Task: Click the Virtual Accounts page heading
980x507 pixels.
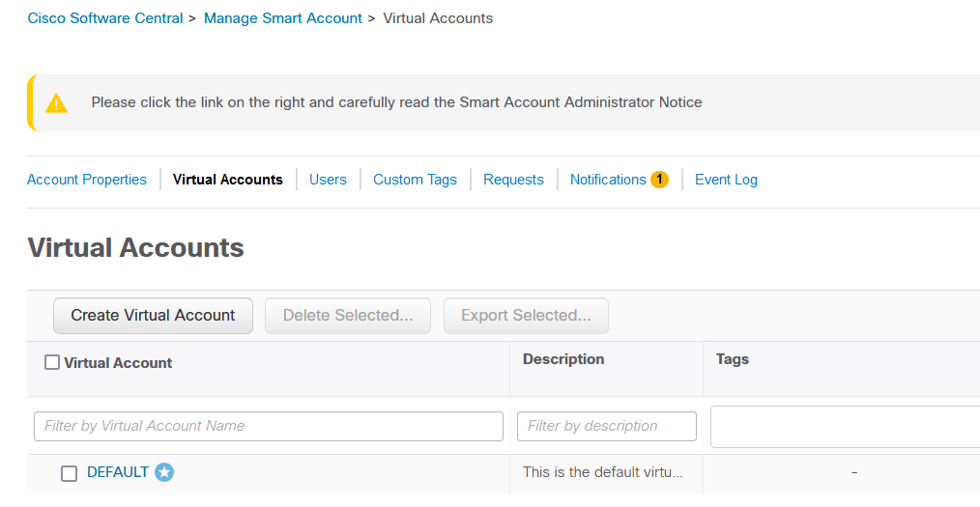Action: tap(135, 248)
